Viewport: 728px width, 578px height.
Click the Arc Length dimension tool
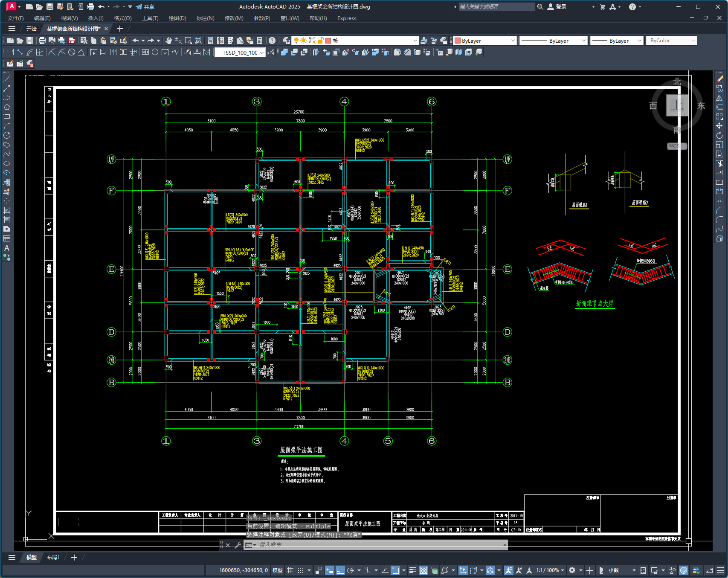click(30, 52)
